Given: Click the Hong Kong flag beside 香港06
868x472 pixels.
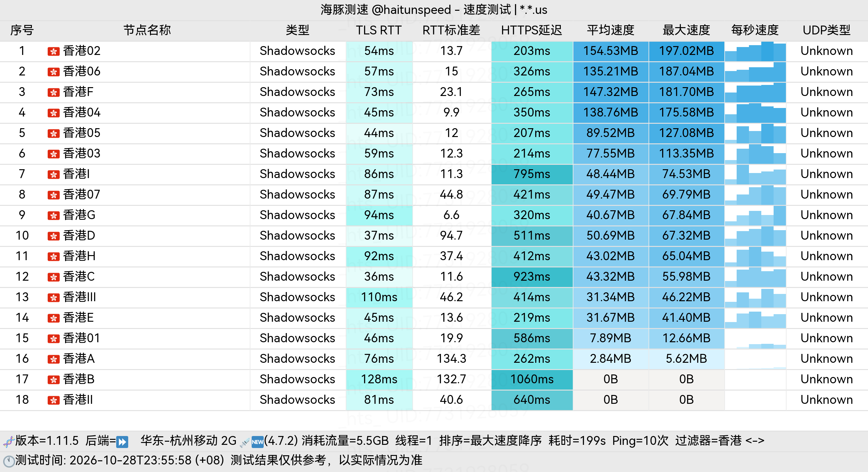Looking at the screenshot, I should click(54, 72).
